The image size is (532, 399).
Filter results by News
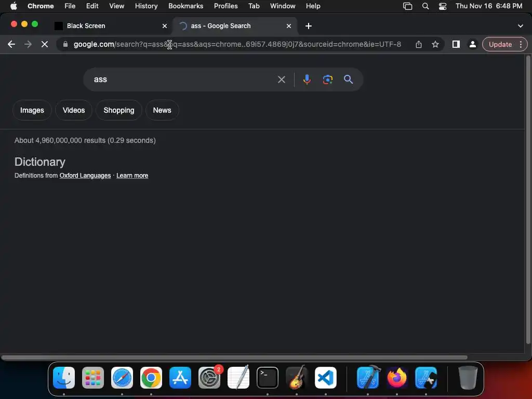(162, 110)
